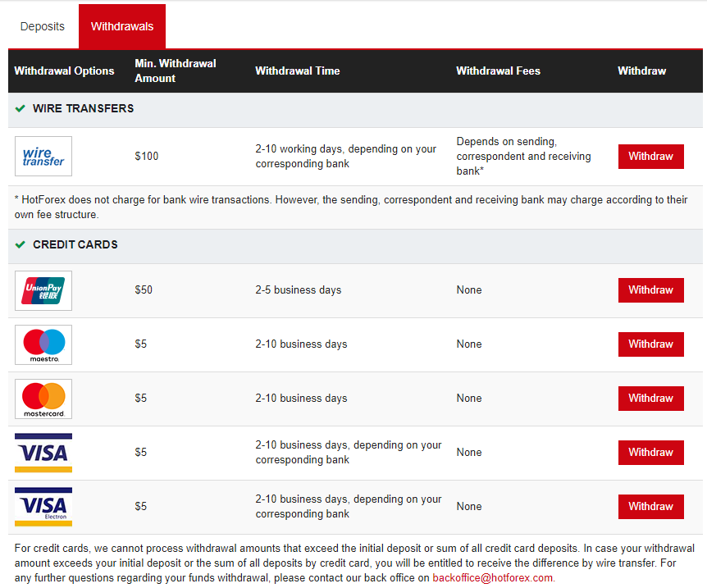
Task: Click the Maestro card logo
Action: (43, 344)
